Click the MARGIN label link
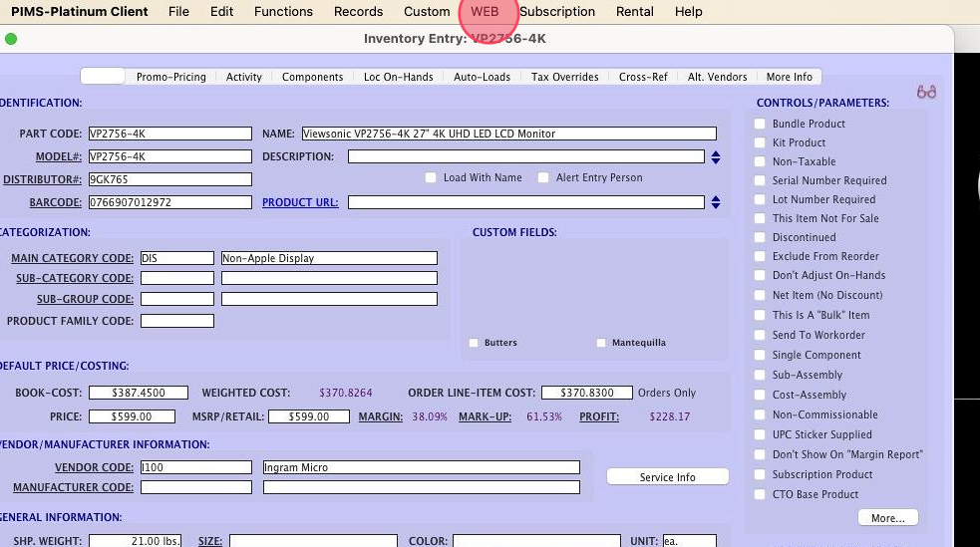980x547 pixels. (381, 416)
